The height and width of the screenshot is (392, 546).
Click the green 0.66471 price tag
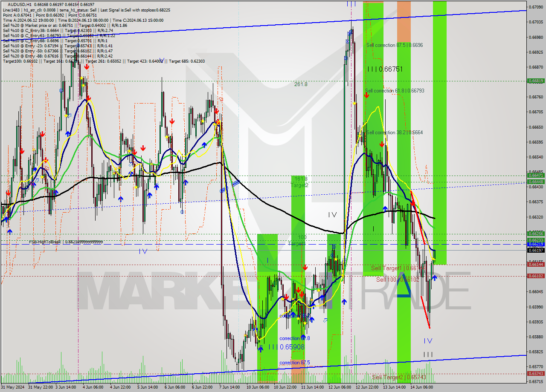(536, 175)
